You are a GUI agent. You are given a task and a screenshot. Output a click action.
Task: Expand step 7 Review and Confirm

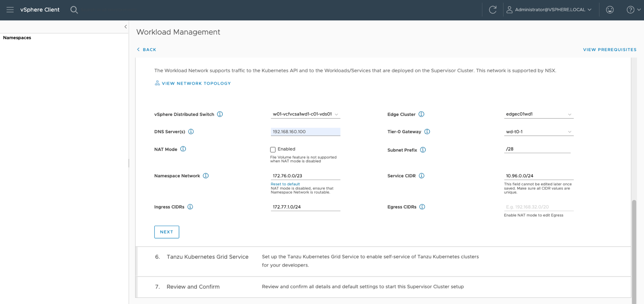coord(383,287)
